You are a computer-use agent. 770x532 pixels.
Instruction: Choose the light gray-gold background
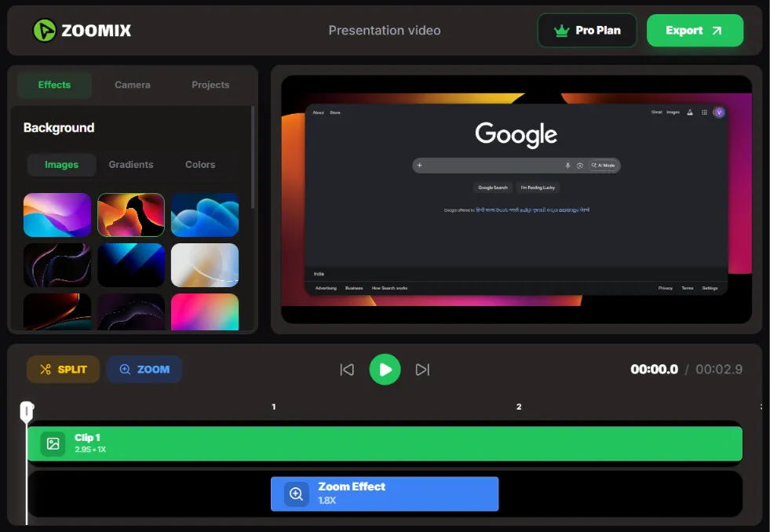pos(205,265)
